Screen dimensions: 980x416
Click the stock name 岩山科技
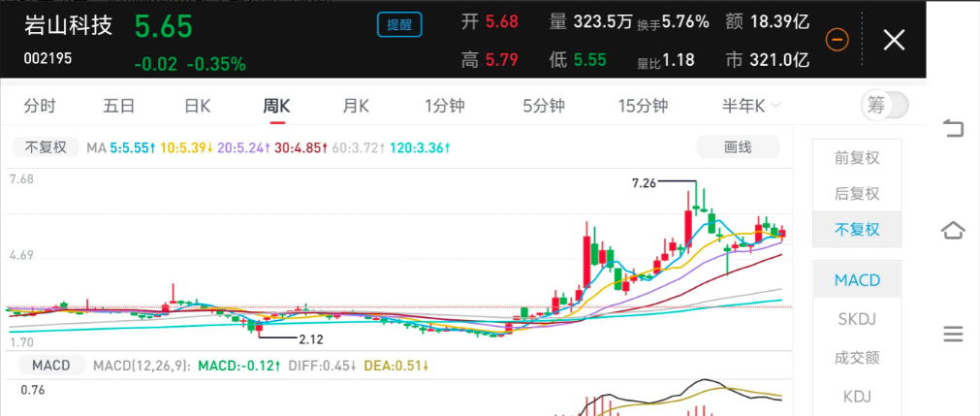(x=69, y=25)
